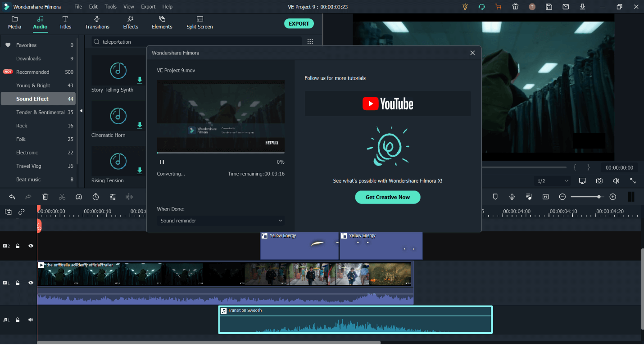Screen dimensions: 644x347
Task: Toggle lock on audio track 1
Action: click(18, 320)
